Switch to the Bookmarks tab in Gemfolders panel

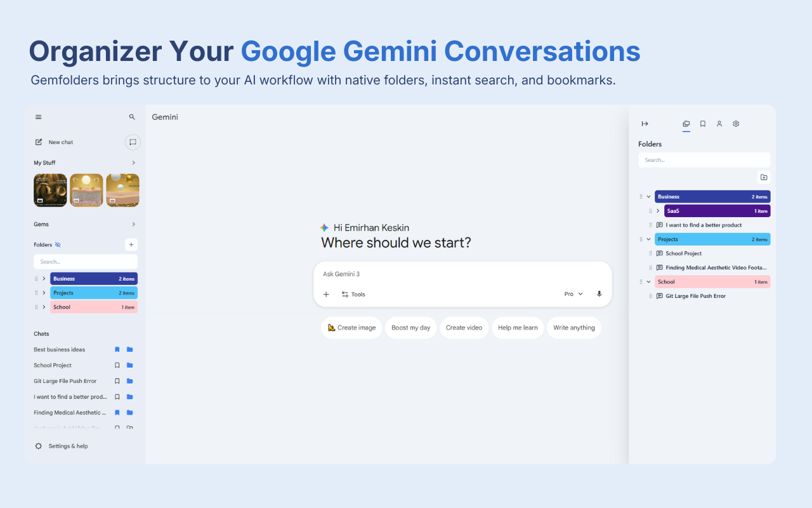pos(703,124)
